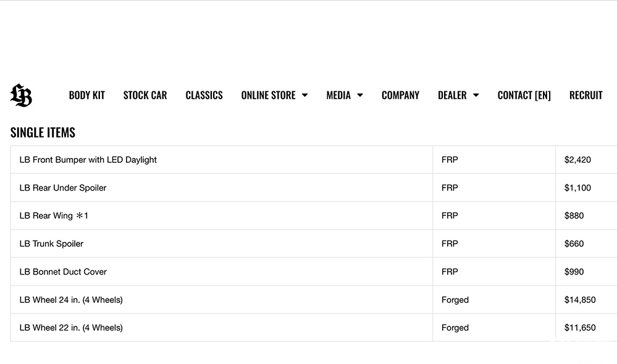
Task: Expand the Online Store dropdown arrow
Action: (x=304, y=96)
